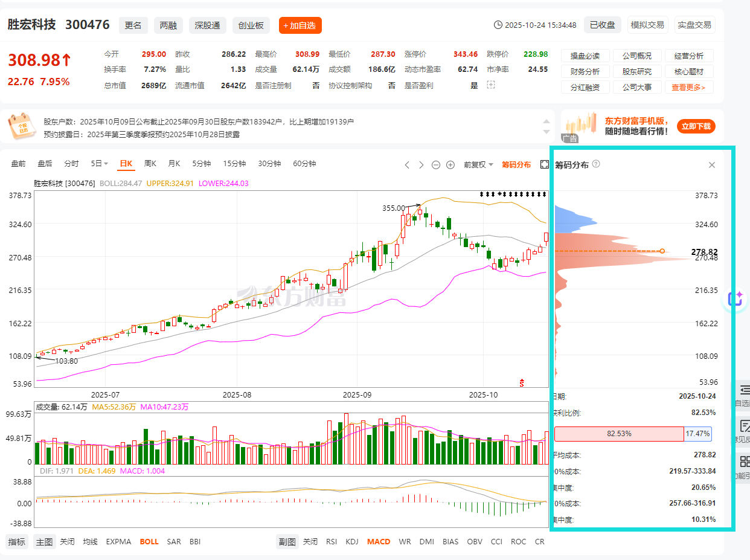This screenshot has width=750, height=560.
Task: Click 355.00 high price label on chart
Action: (x=394, y=208)
